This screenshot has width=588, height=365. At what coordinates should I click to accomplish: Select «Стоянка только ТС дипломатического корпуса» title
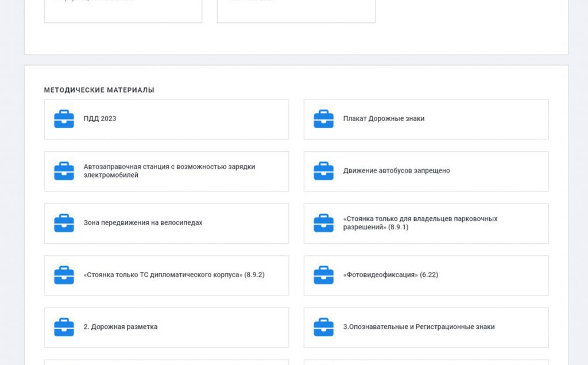pos(173,275)
